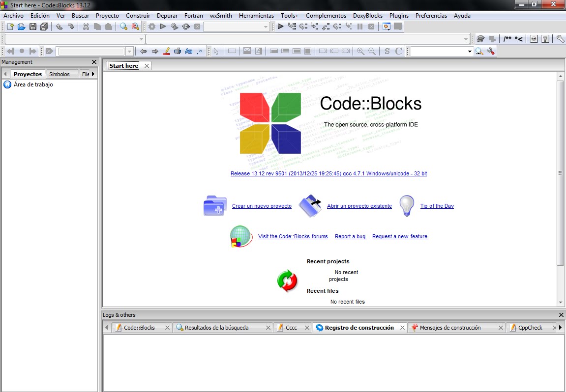Open the Archivo menu
This screenshot has height=392, width=566.
point(13,16)
